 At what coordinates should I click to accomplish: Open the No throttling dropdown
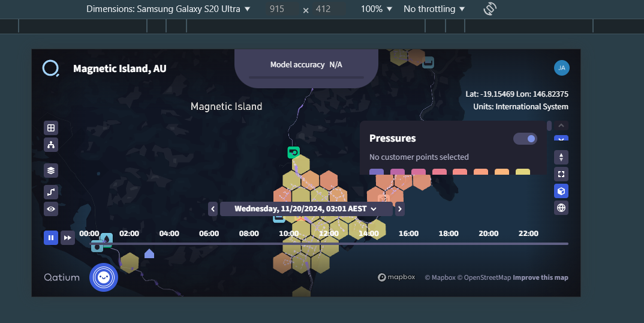434,8
